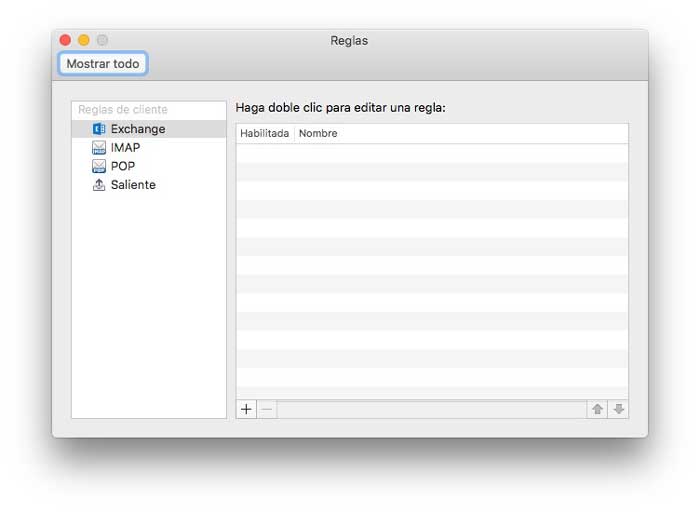Select Exchange in the rules list
The width and height of the screenshot is (700, 512).
pos(138,129)
